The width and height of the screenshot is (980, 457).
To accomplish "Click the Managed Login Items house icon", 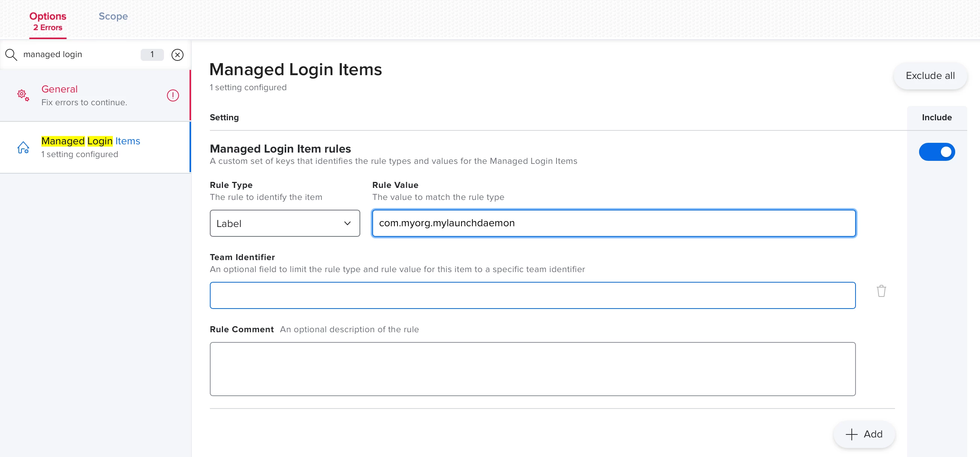I will (x=23, y=147).
